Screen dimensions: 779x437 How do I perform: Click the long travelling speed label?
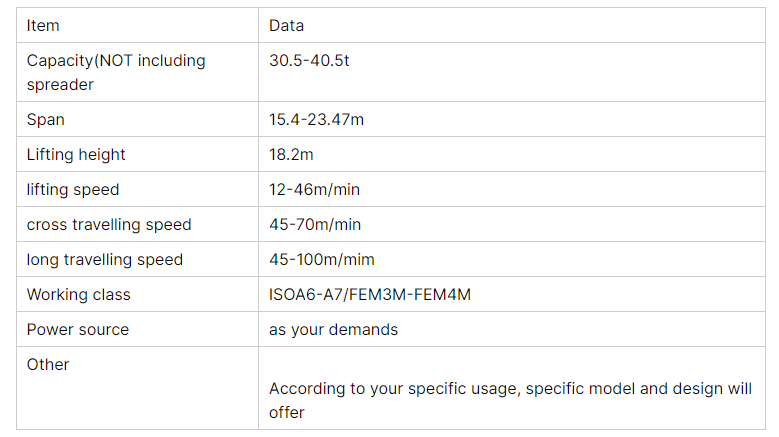point(105,259)
